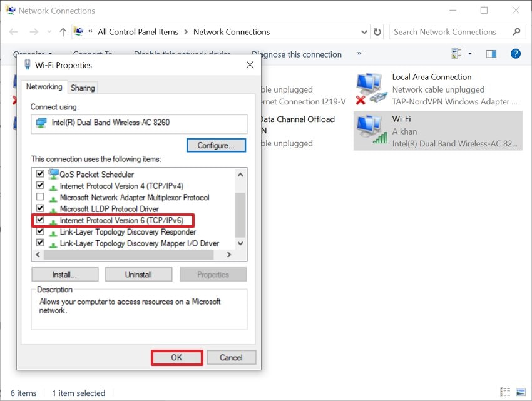Click the Forward navigation arrow
This screenshot has width=532, height=401.
(x=34, y=32)
